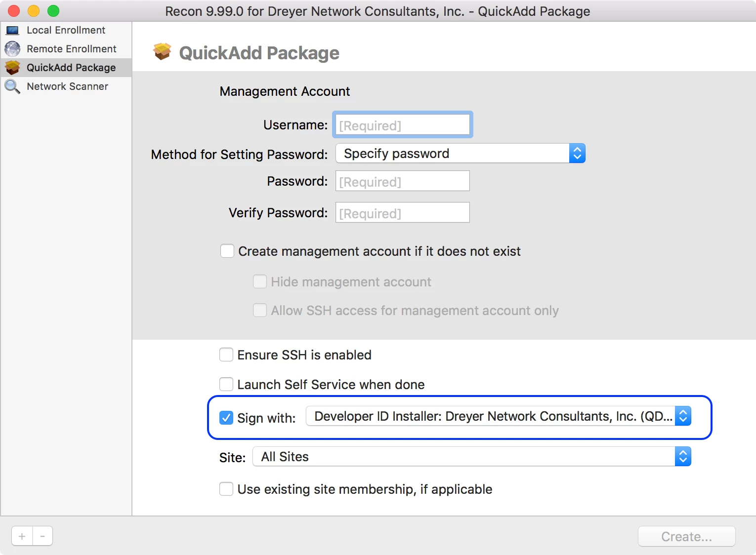756x555 pixels.
Task: Select QuickAdd Package in the sidebar
Action: click(66, 68)
